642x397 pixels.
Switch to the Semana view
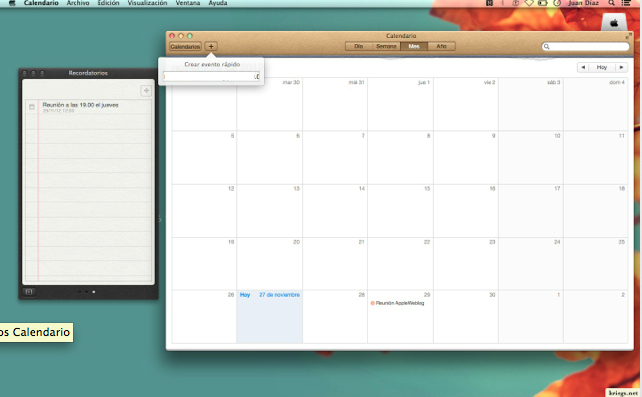(386, 46)
